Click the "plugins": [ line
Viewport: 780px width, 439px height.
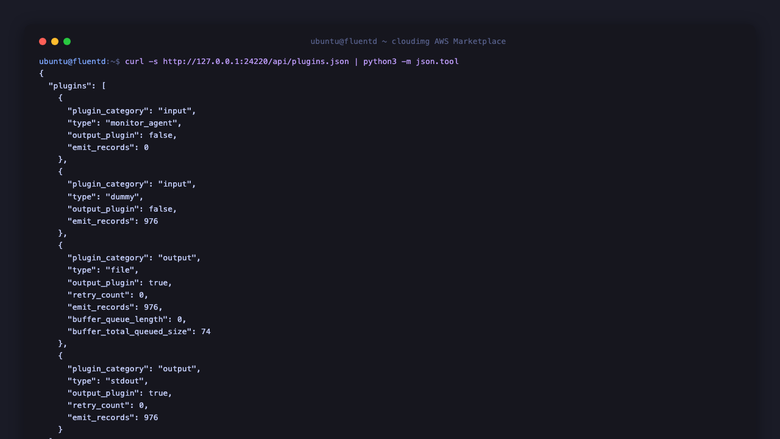77,86
